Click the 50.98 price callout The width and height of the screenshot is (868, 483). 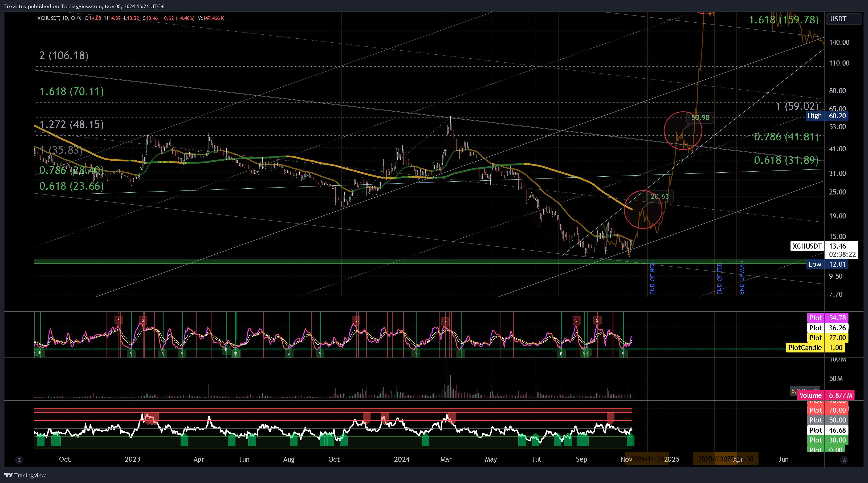(700, 118)
